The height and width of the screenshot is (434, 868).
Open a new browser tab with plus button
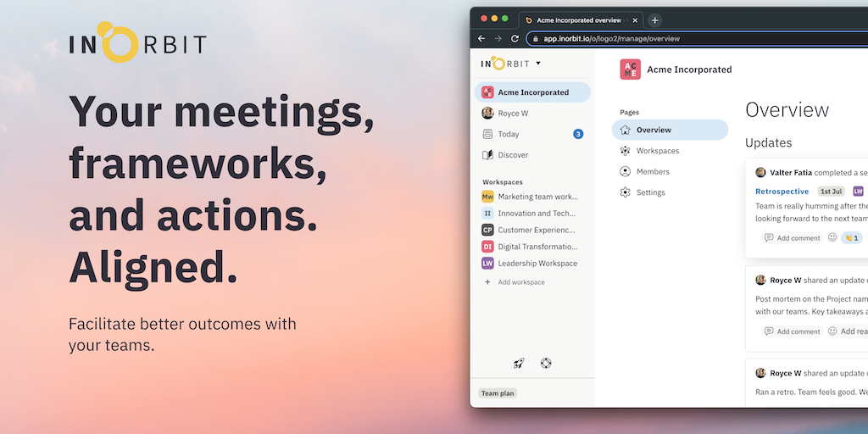[654, 20]
